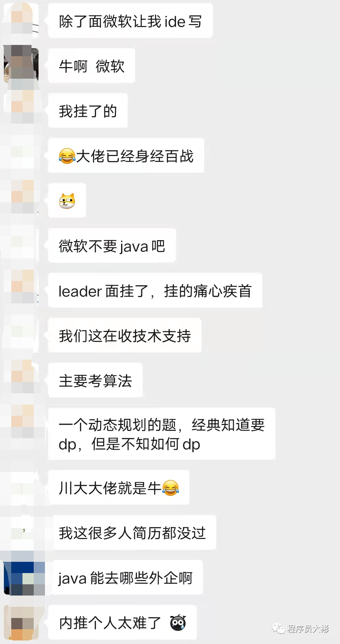The image size is (340, 644).
Task: Select the two-line 动态规划 dp message
Action: point(161,434)
